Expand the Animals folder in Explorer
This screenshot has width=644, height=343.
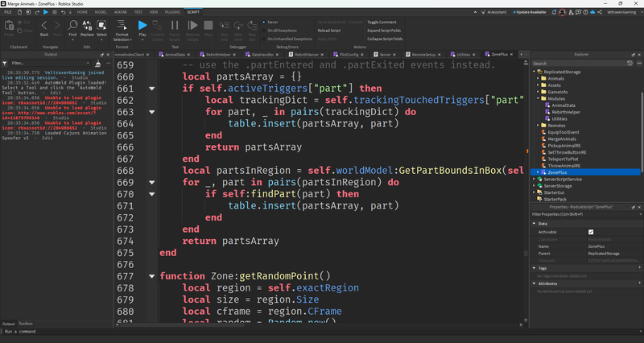[x=539, y=79]
